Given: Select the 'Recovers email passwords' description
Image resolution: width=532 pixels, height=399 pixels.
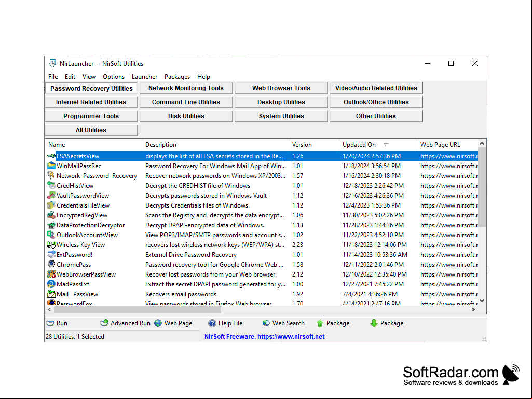Looking at the screenshot, I should click(x=181, y=294).
